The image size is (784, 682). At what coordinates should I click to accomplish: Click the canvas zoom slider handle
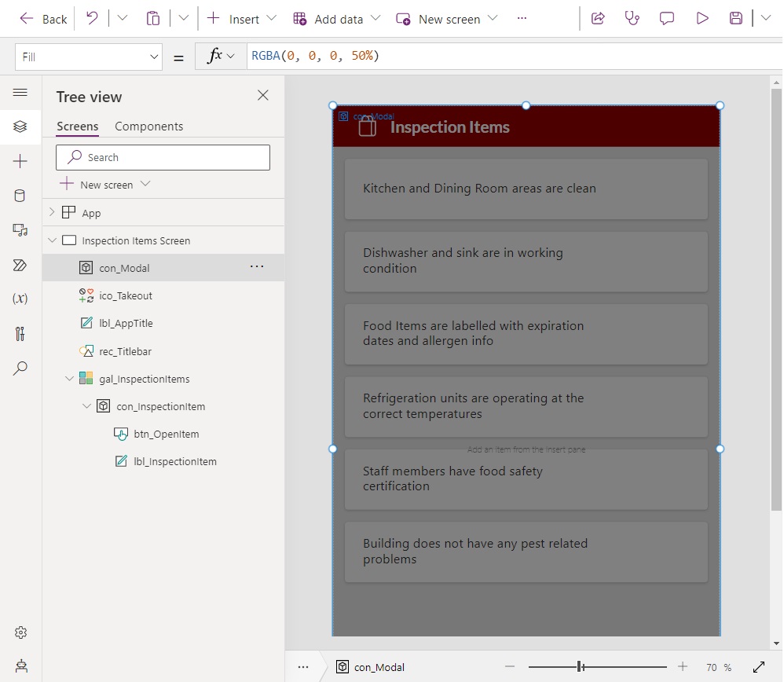coord(580,666)
